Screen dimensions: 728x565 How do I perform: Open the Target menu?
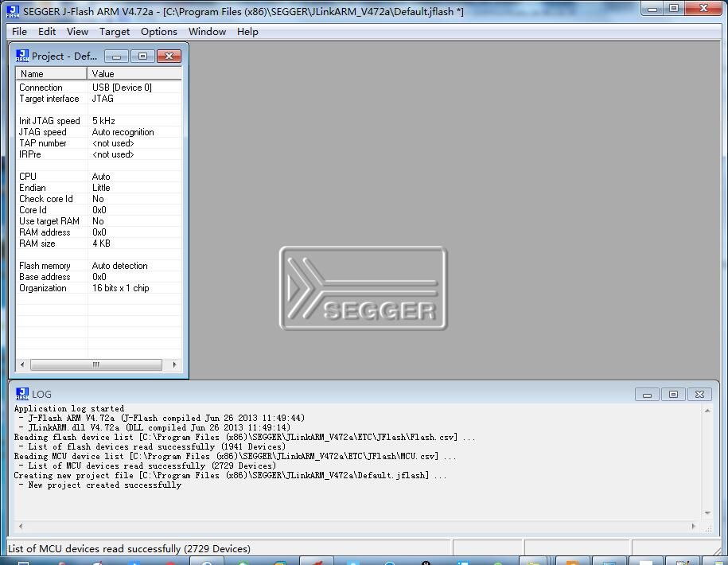click(x=115, y=32)
